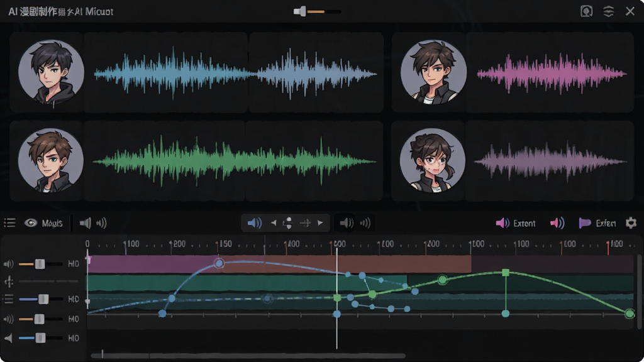
Task: Select the ringed blue keyframe on purple clip
Action: coord(219,263)
